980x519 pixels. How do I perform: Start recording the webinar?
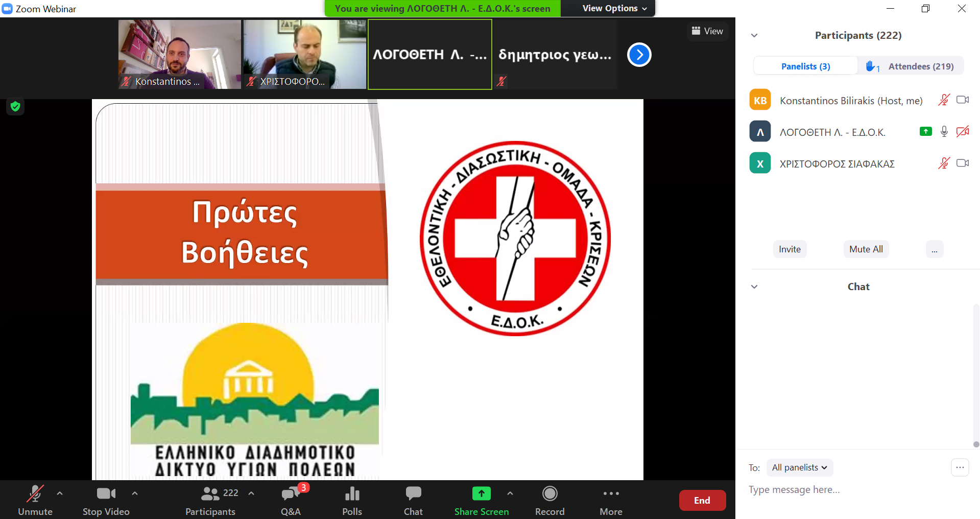pos(550,500)
